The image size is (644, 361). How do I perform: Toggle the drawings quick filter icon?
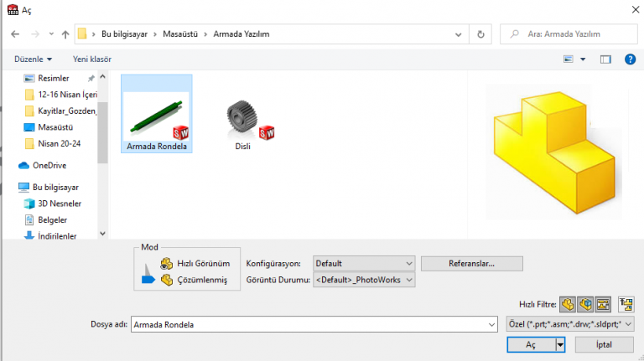602,304
